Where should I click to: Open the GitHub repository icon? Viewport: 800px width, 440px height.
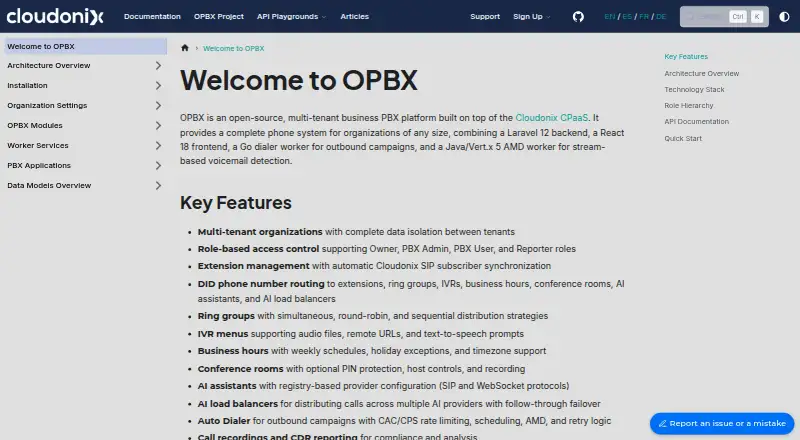pyautogui.click(x=578, y=17)
